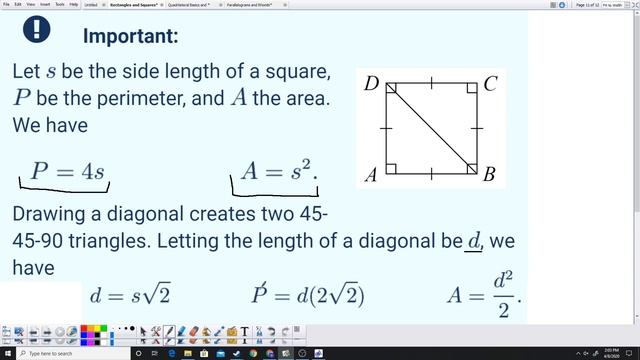640x360 pixels.
Task: Pick the black color swatch
Action: 97,335
